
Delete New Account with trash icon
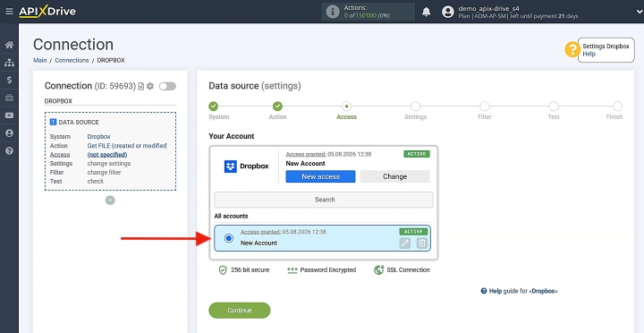pyautogui.click(x=422, y=243)
